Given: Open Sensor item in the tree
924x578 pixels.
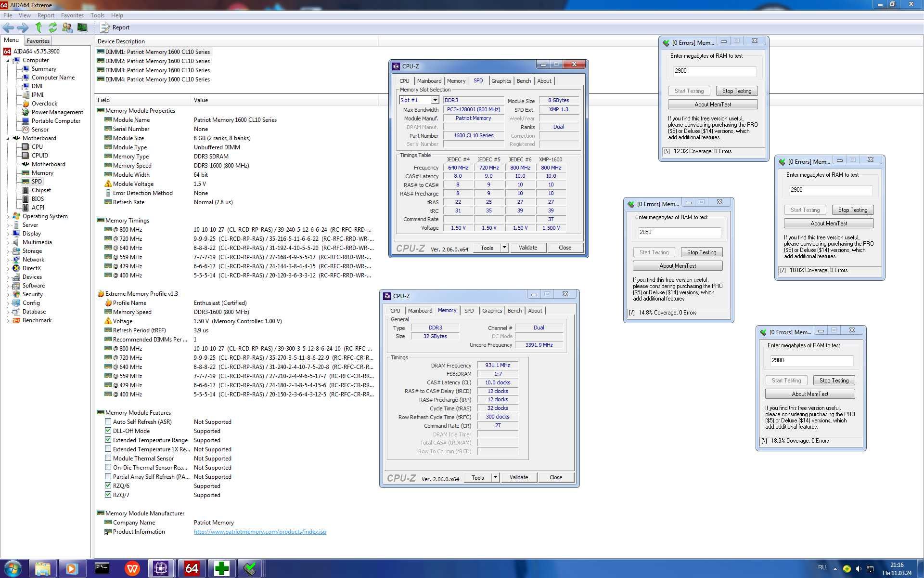Looking at the screenshot, I should tap(40, 130).
